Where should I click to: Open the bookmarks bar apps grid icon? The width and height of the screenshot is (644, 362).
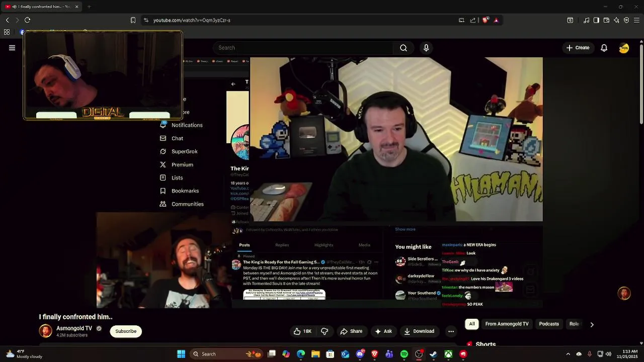tap(7, 32)
